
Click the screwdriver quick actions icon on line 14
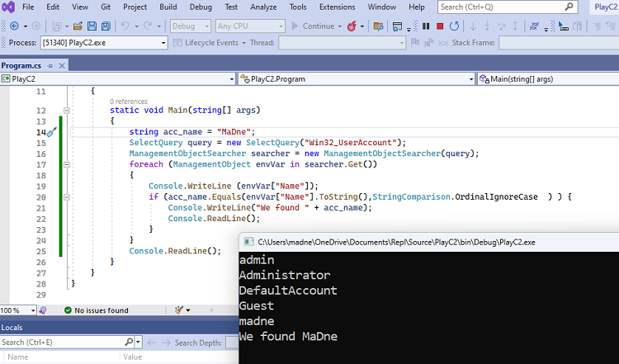(52, 132)
